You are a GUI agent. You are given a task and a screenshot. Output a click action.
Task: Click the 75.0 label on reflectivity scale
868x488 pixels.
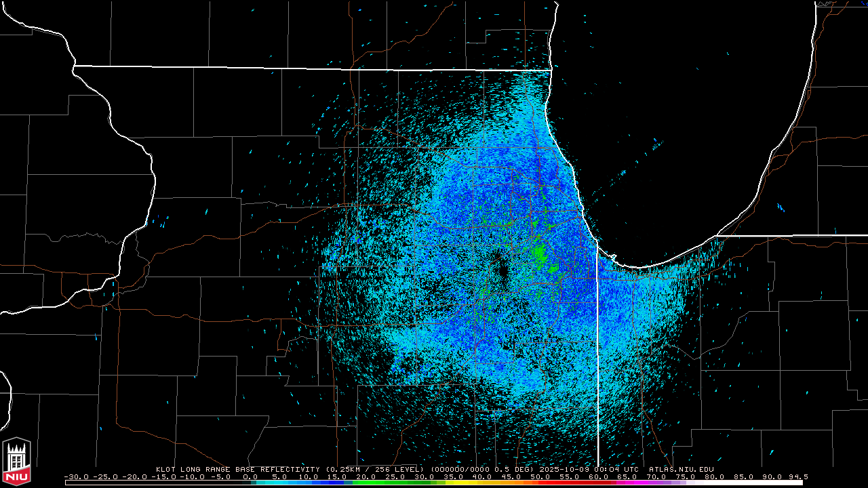click(x=686, y=476)
